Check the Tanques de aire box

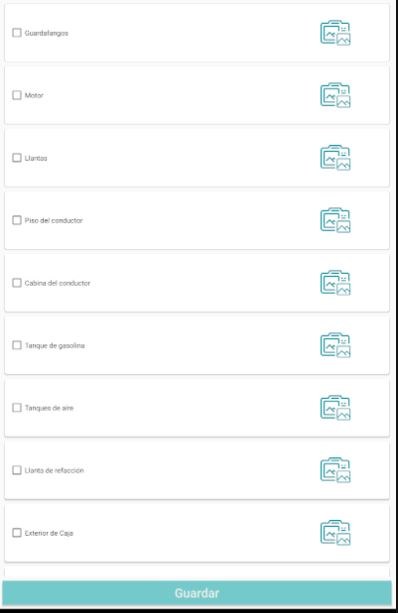(x=17, y=408)
